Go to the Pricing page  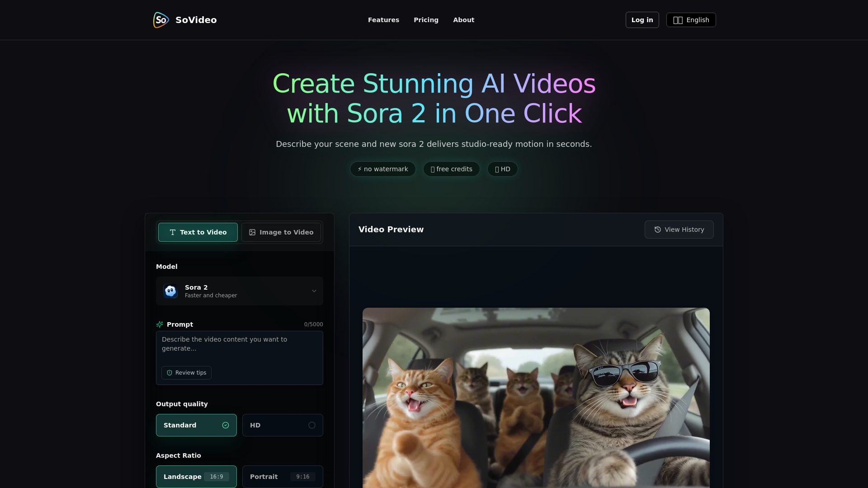(x=426, y=20)
